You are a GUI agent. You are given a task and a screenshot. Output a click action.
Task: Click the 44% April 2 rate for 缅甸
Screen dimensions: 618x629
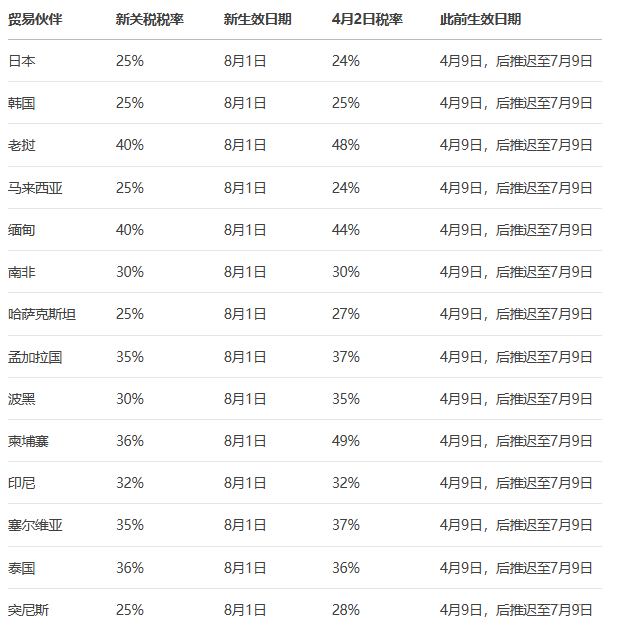pos(346,230)
